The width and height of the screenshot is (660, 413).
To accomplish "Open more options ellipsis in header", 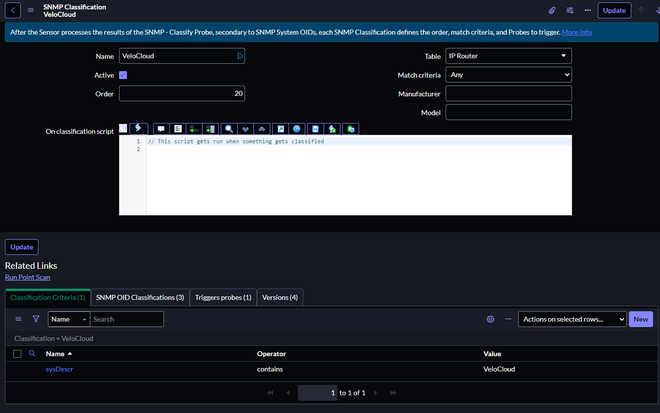I will (588, 11).
